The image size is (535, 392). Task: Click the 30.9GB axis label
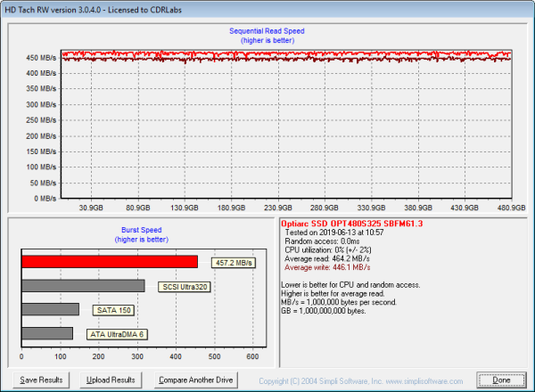(91, 208)
